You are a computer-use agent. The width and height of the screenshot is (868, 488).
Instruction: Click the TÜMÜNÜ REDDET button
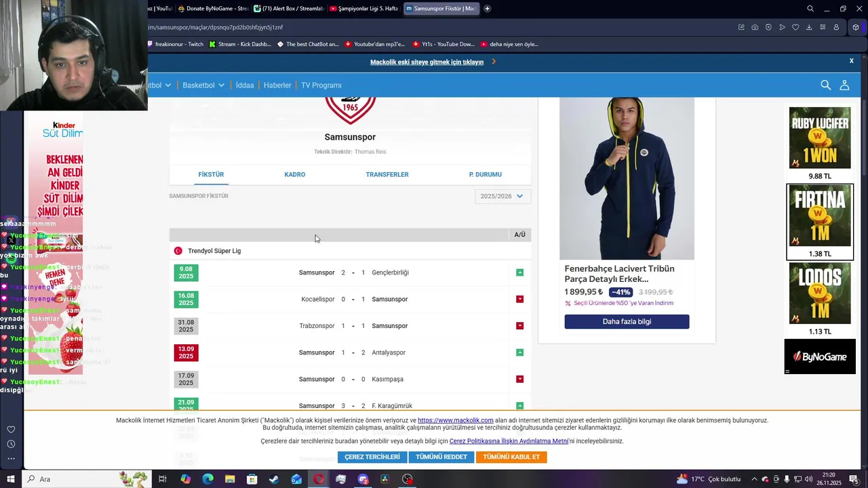pos(441,457)
